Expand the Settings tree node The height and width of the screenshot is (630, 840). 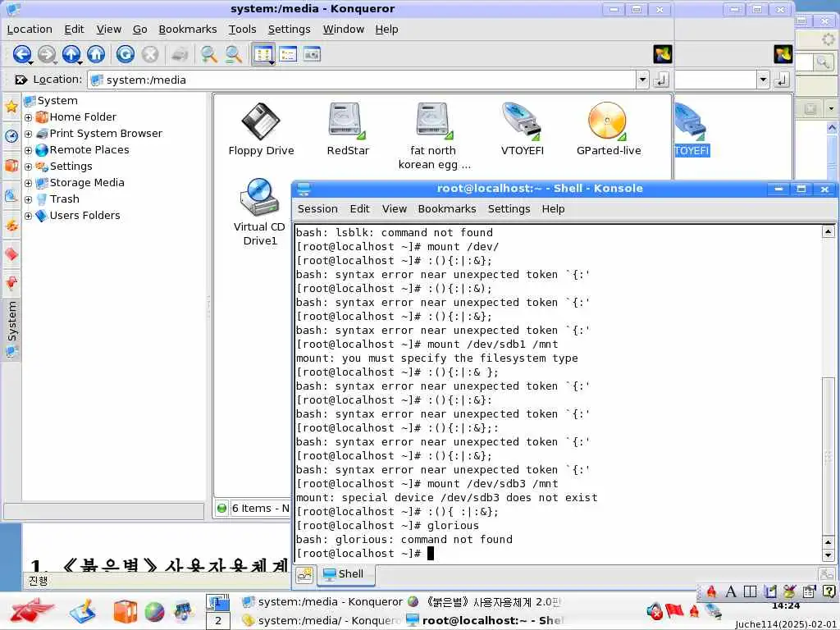pos(29,167)
